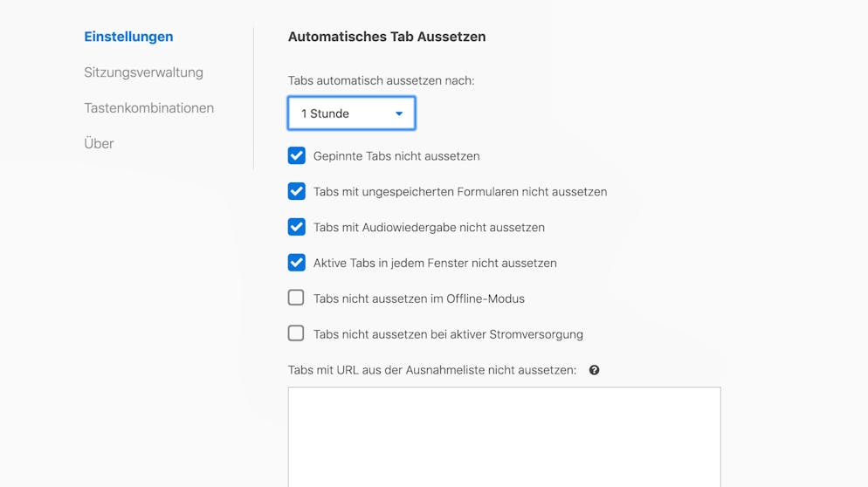Click the 'Tabs nicht aussetzen im Offline-Modus' label text
This screenshot has height=487, width=868.
pos(419,298)
